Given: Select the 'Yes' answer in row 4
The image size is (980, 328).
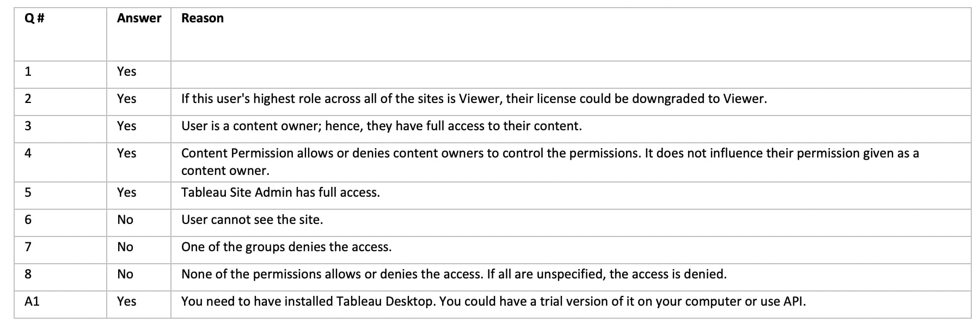Looking at the screenshot, I should click(x=126, y=153).
